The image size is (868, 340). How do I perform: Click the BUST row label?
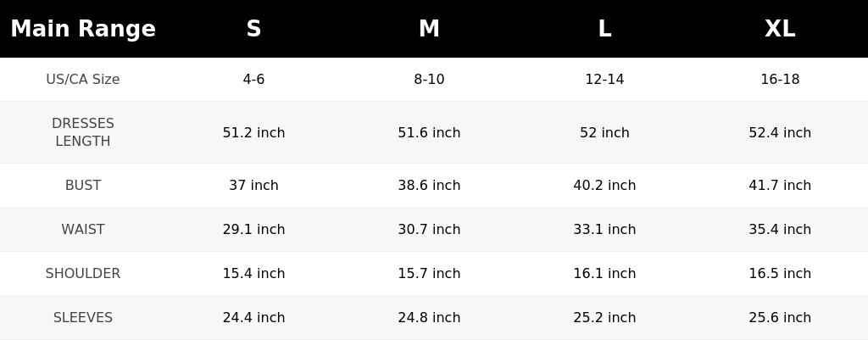tap(83, 185)
